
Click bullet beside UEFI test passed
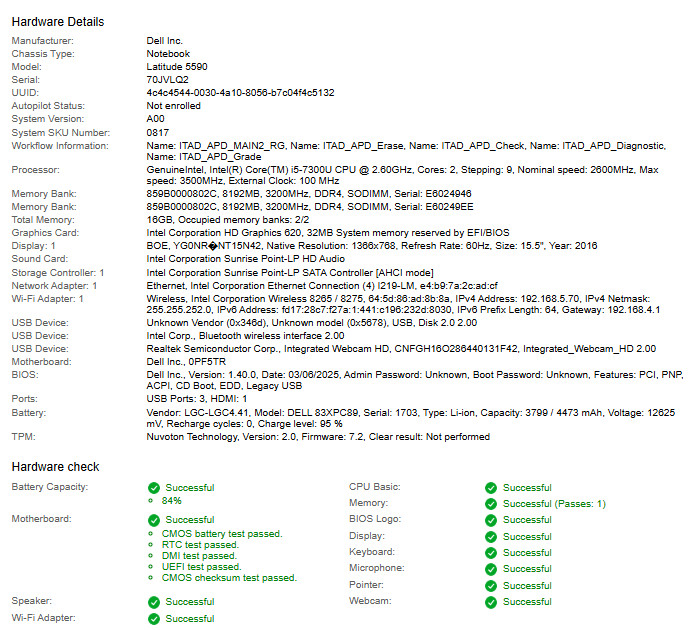tap(150, 567)
